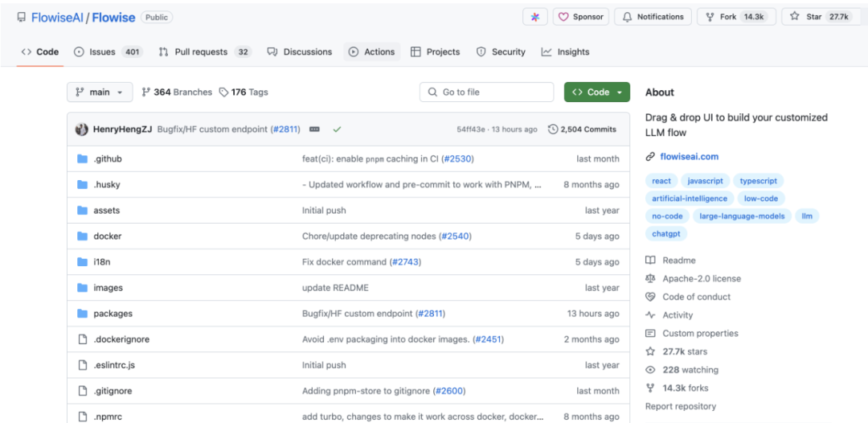Click the green CI status checkmark
The image size is (868, 423).
337,129
